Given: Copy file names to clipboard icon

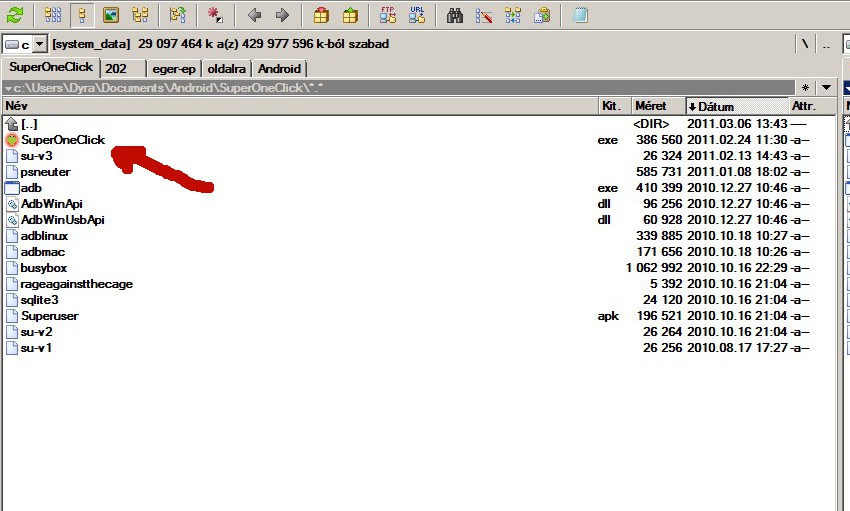Looking at the screenshot, I should coord(542,15).
